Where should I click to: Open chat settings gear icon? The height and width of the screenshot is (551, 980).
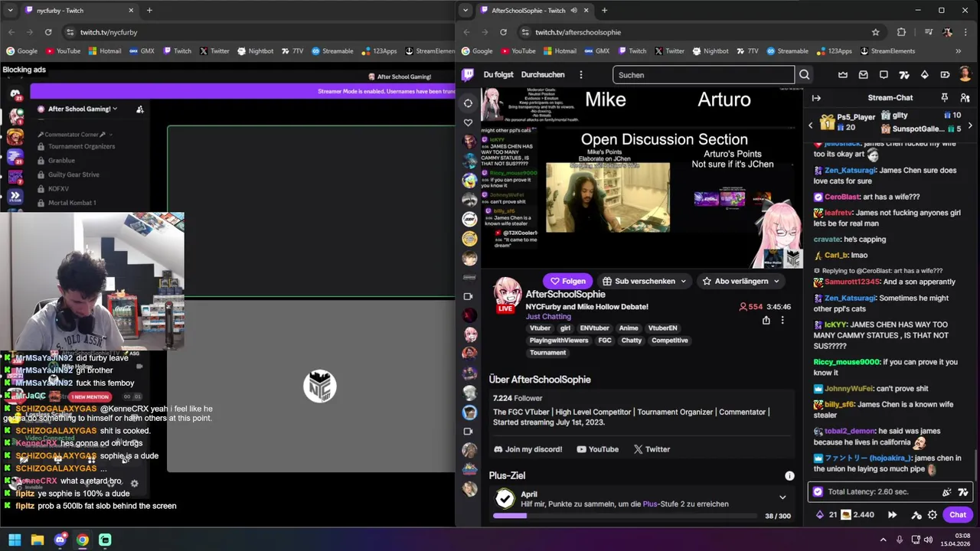pos(933,515)
